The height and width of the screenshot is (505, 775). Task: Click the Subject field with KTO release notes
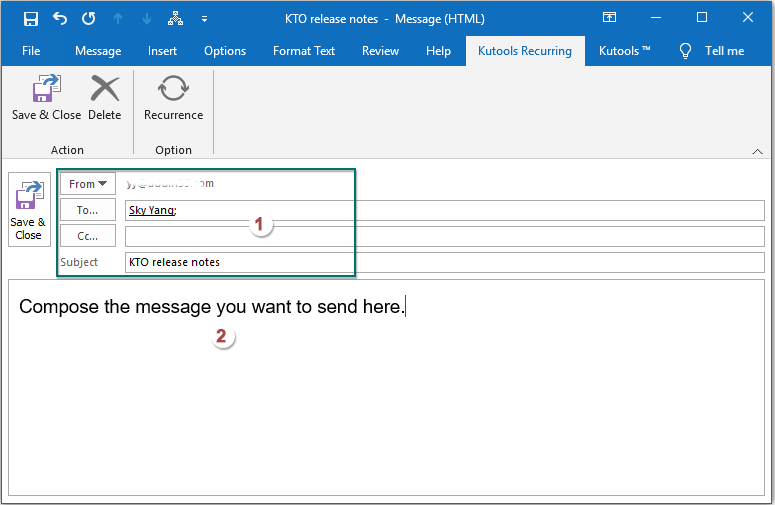(444, 262)
